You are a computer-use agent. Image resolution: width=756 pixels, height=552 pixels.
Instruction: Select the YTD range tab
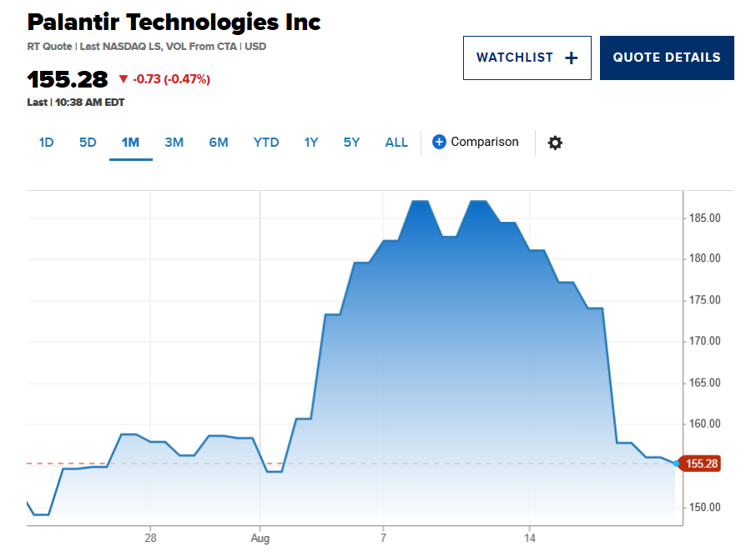266,143
